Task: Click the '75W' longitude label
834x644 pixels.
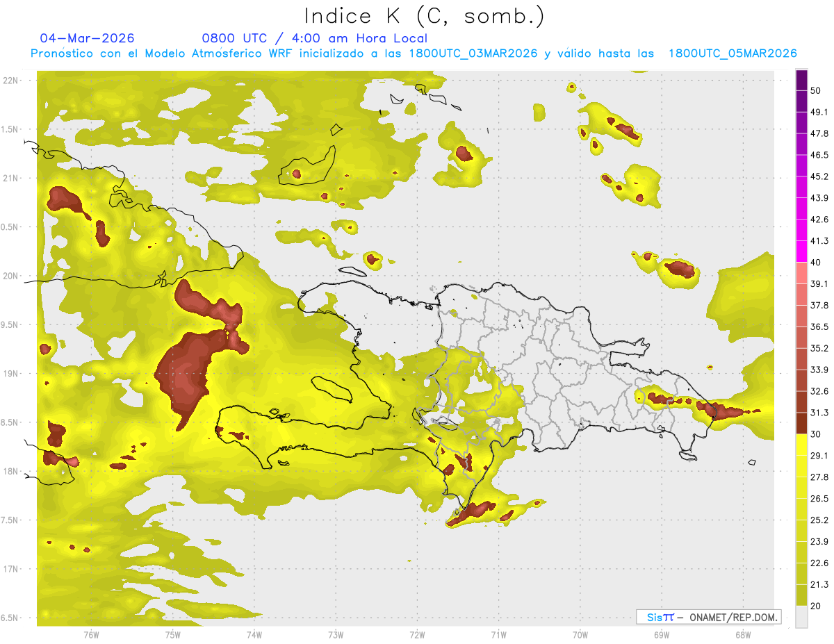Action: [x=172, y=634]
